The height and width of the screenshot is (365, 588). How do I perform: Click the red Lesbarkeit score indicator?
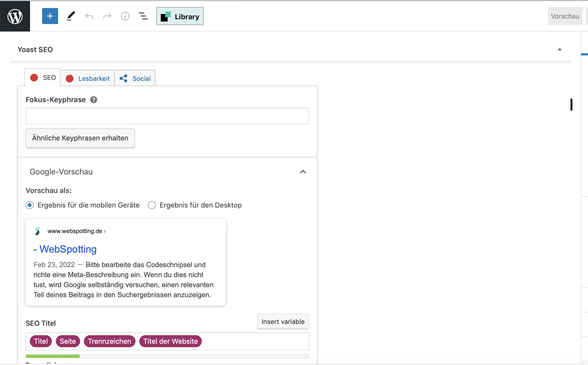point(70,79)
